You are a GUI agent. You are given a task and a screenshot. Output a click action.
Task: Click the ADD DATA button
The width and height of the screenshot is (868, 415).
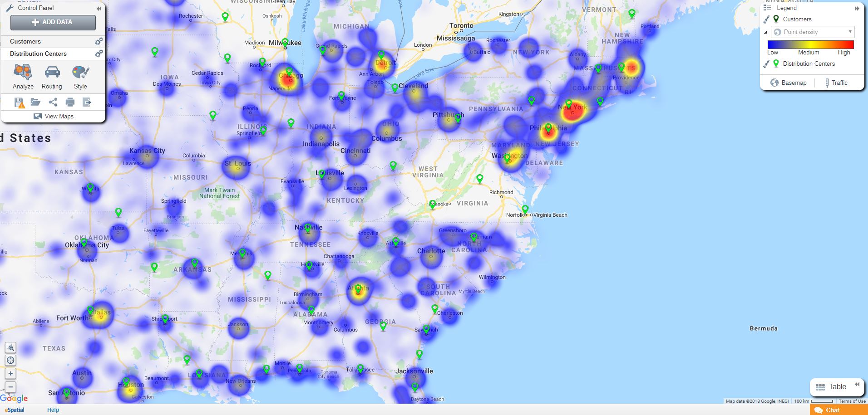(53, 22)
